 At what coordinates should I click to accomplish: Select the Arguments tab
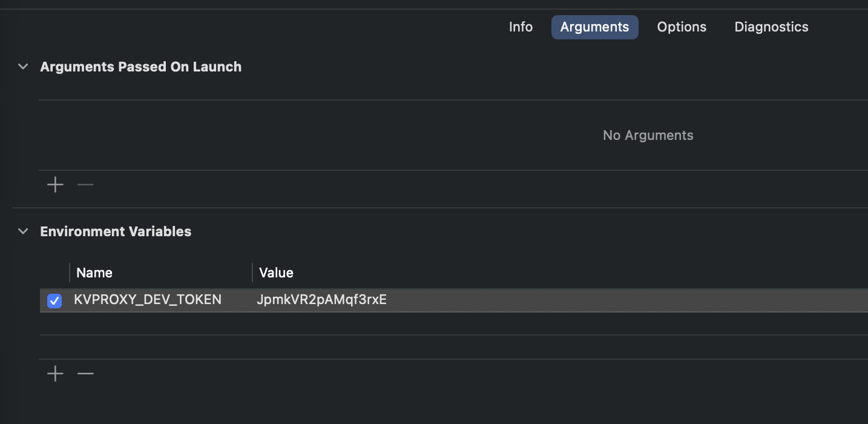tap(594, 27)
